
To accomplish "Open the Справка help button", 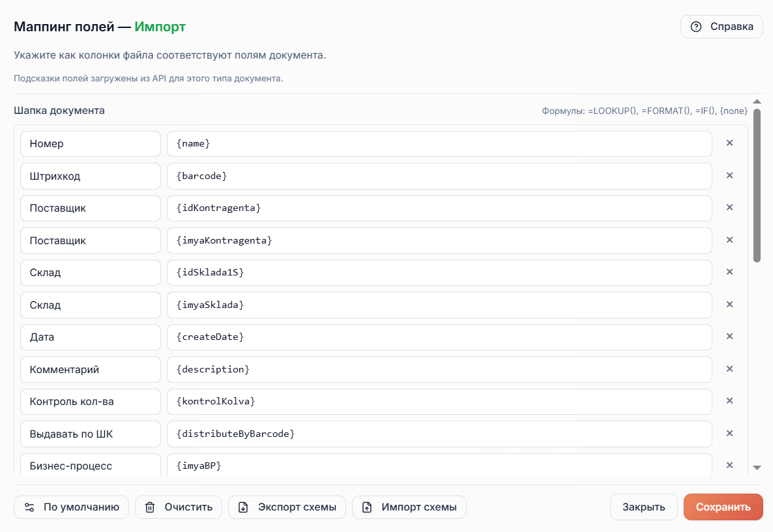I will click(722, 27).
